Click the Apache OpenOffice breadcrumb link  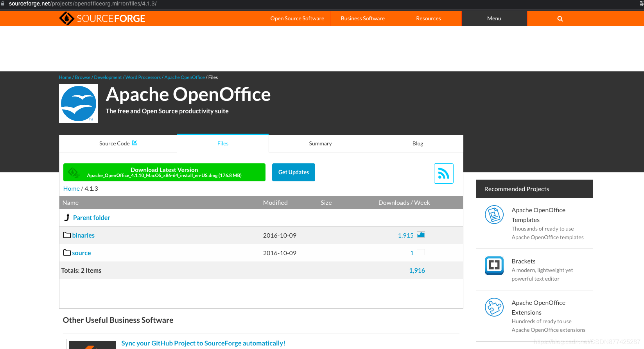pos(185,77)
